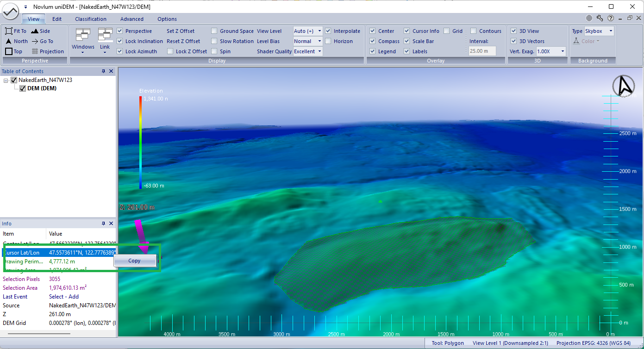
Task: Enable Lock Z Offset checkbox
Action: point(170,51)
